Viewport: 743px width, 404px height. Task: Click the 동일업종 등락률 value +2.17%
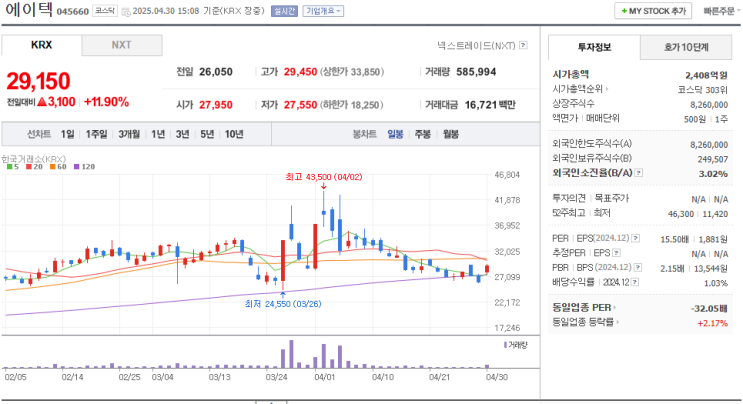click(712, 323)
